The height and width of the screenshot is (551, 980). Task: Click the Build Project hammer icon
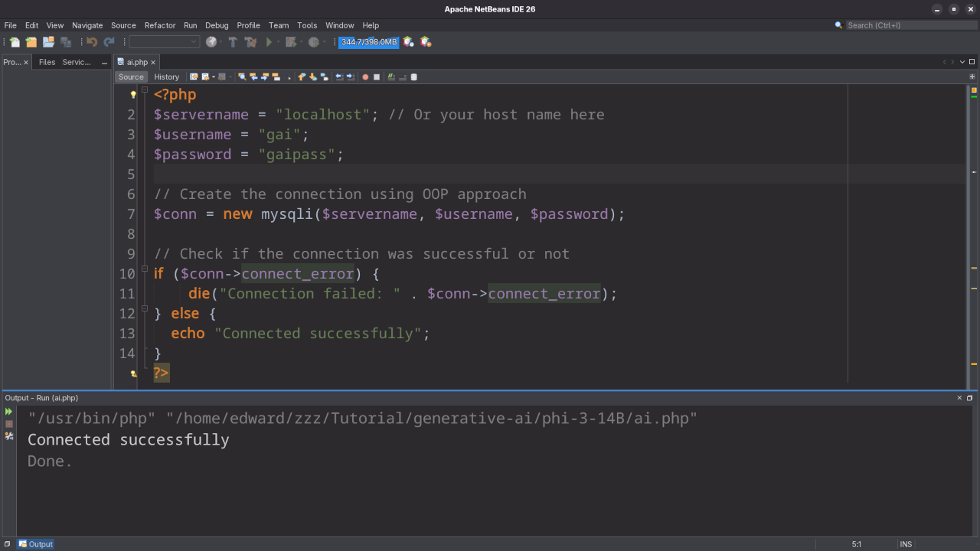tap(233, 42)
